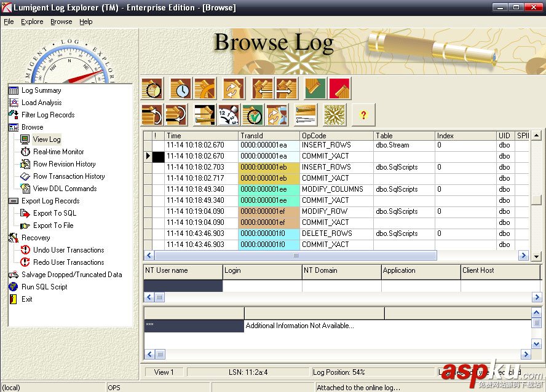Click the TransId column header

click(269, 136)
